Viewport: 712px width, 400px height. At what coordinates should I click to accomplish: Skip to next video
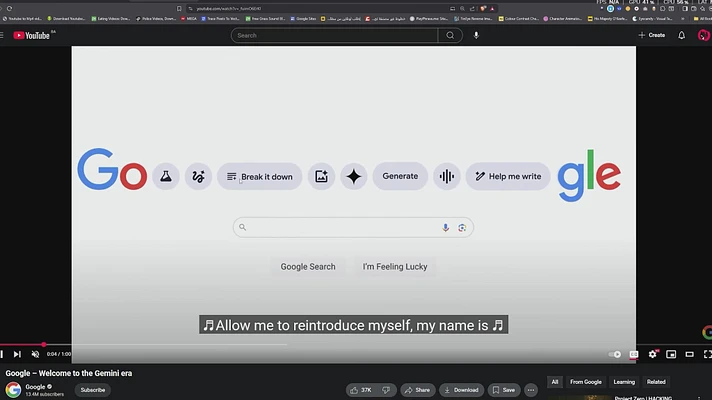(17, 354)
